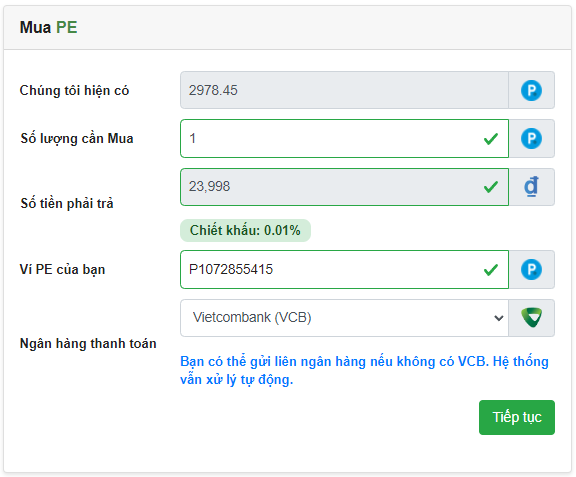The width and height of the screenshot is (576, 477).
Task: Click the 2978.45 available balance field
Action: point(344,90)
